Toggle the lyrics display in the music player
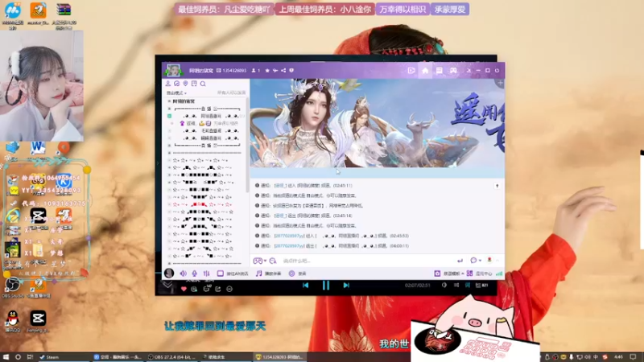 (x=468, y=286)
